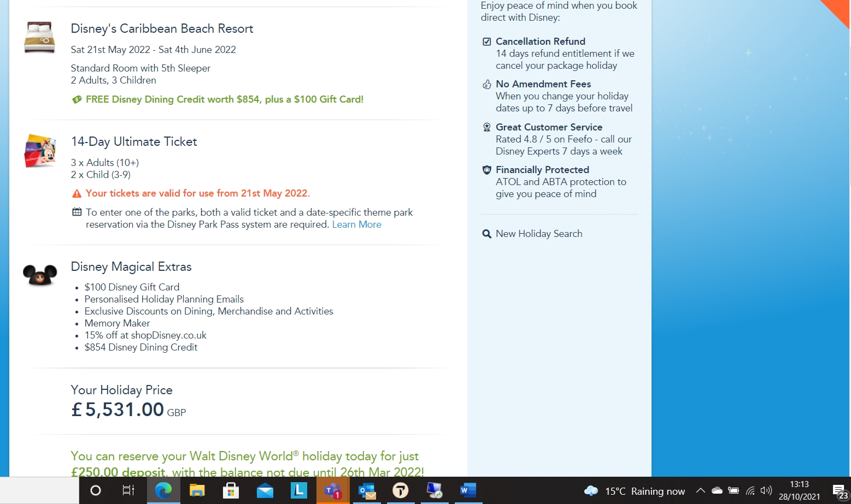Click the Disney Magical Extras heading
851x504 pixels.
(x=131, y=266)
